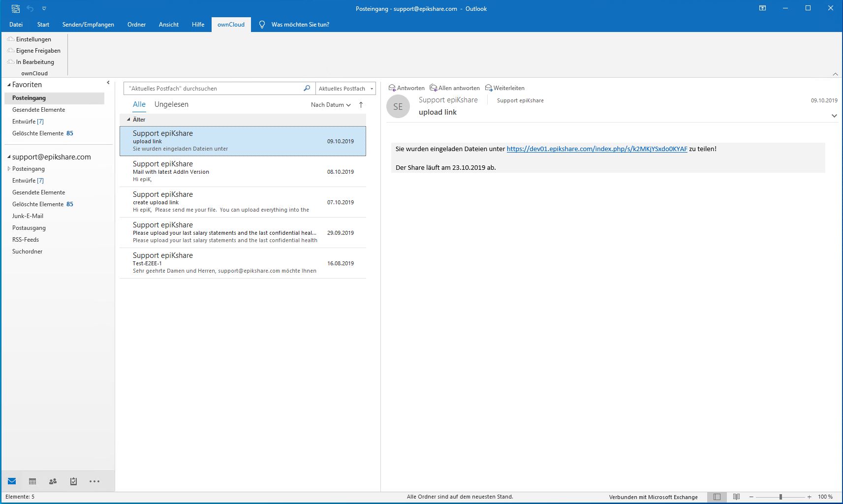
Task: Select 'Mail with latest AddIn Version' email
Action: (x=243, y=172)
